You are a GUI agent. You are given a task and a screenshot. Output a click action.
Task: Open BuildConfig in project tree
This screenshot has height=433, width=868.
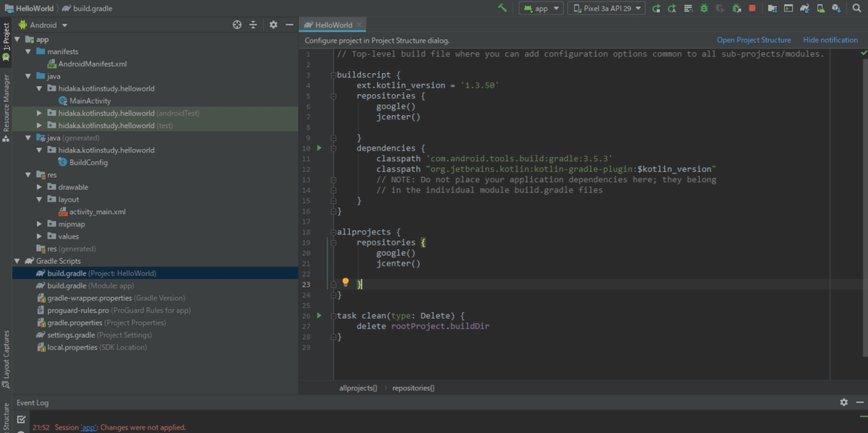83,163
